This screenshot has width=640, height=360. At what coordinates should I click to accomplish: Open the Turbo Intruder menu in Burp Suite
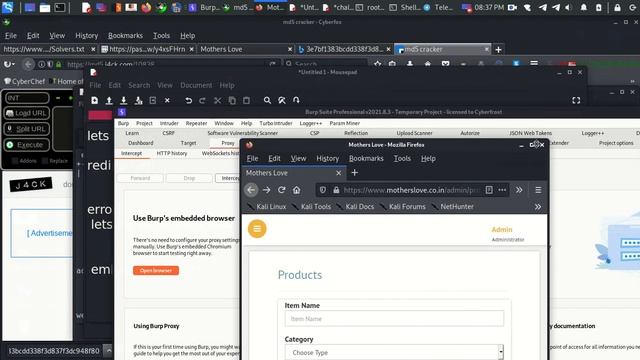(x=276, y=123)
